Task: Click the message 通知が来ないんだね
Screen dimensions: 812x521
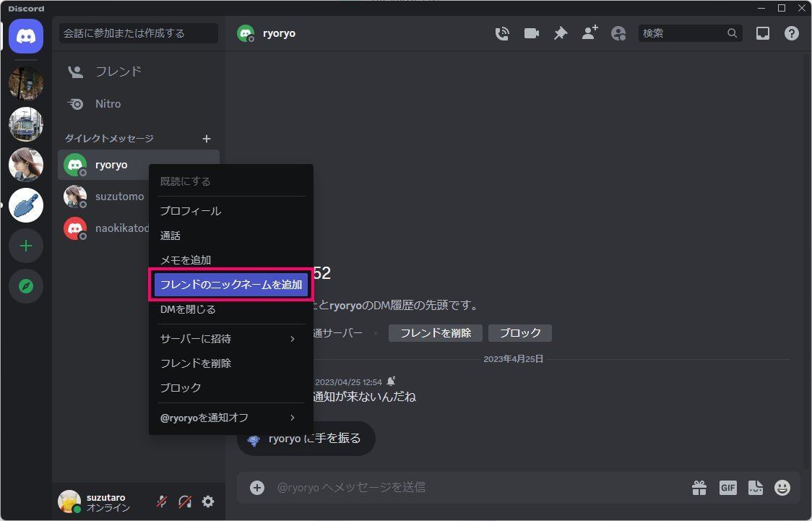Action: tap(364, 397)
